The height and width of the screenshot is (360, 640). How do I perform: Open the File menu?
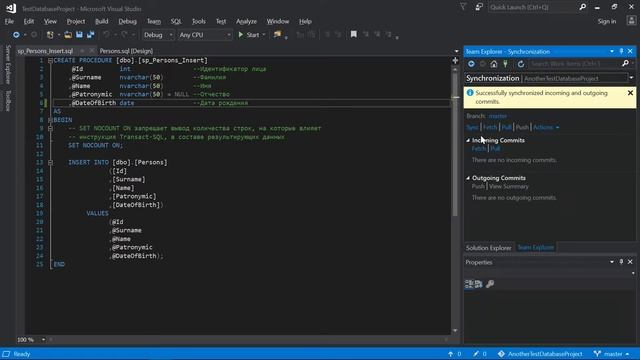(9, 21)
